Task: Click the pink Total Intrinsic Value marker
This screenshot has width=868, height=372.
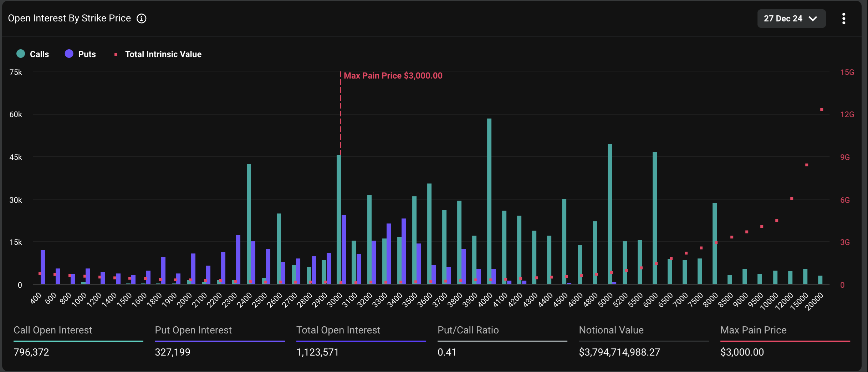Action: [x=116, y=54]
